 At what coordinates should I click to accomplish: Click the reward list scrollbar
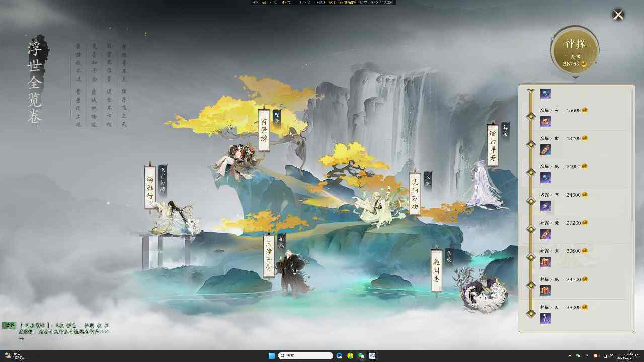(632, 156)
